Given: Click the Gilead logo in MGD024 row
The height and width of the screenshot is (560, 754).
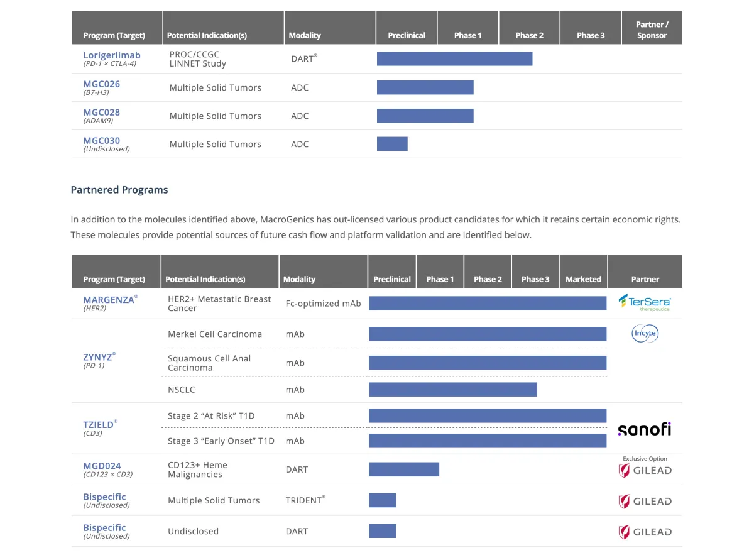Looking at the screenshot, I should (x=645, y=470).
